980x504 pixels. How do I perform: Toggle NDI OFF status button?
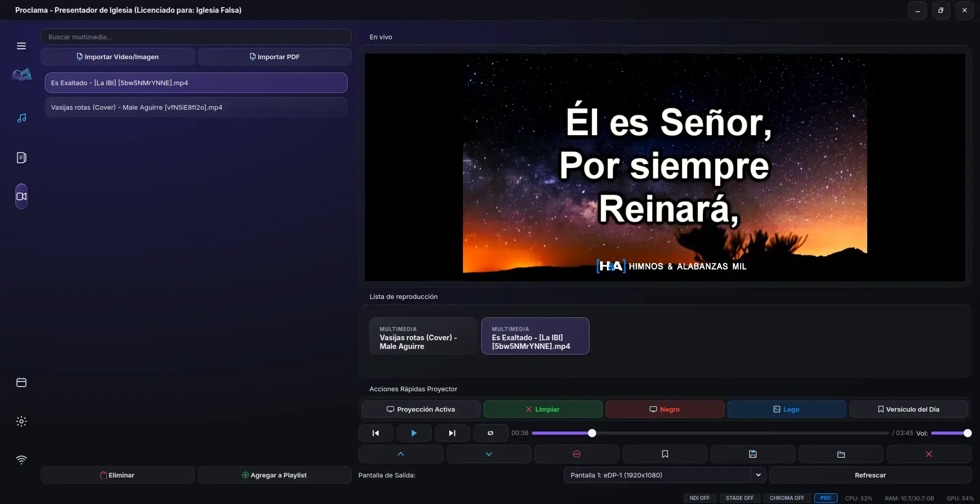coord(700,498)
